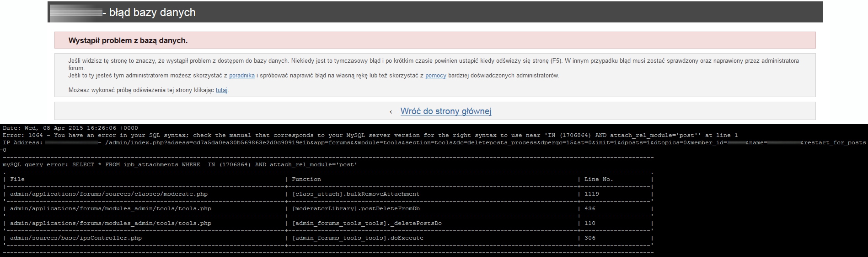Open the "poradnika" guide link
This screenshot has height=257, width=868.
(241, 76)
